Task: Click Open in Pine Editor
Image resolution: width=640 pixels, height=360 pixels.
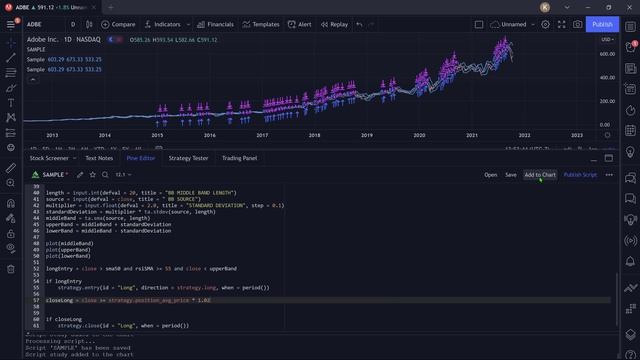Action: click(491, 175)
